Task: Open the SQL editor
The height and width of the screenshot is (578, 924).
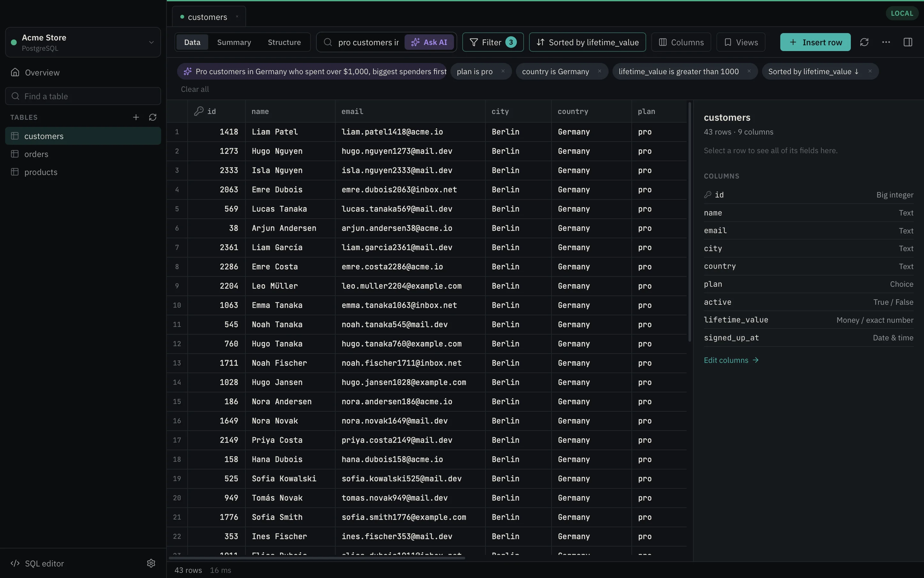Action: point(38,563)
